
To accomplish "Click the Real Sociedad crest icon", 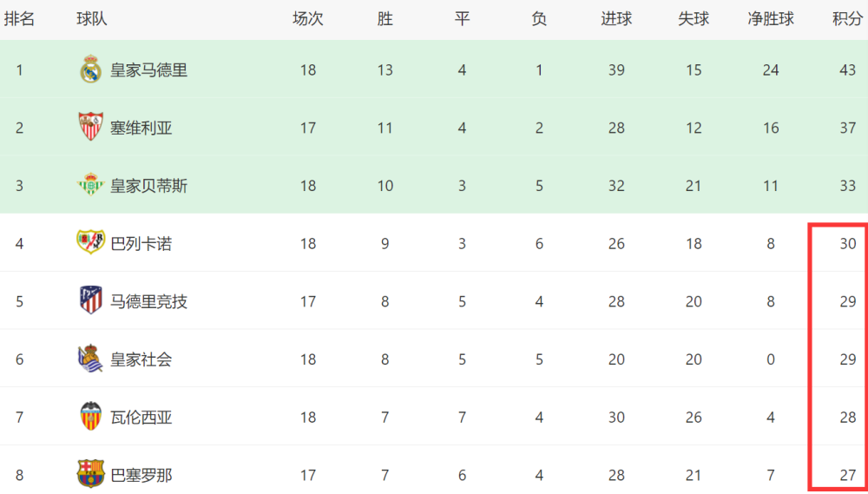I will pyautogui.click(x=90, y=359).
